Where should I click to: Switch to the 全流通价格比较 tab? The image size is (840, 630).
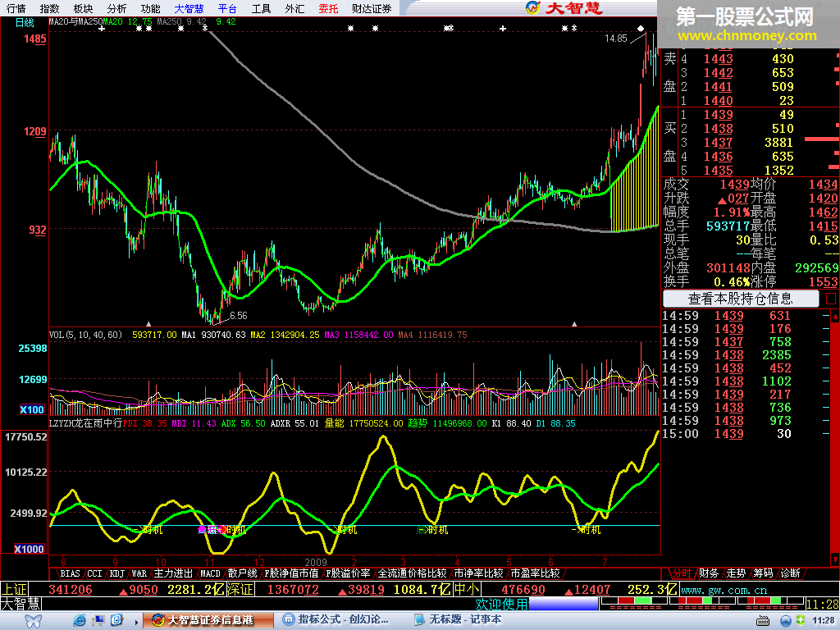click(x=412, y=573)
